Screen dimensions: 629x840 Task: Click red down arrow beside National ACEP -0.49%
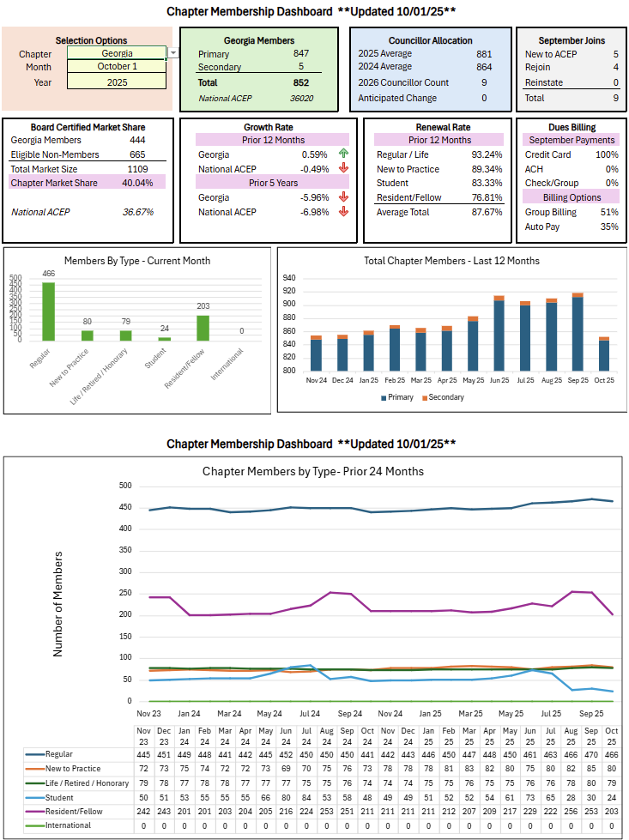[343, 169]
